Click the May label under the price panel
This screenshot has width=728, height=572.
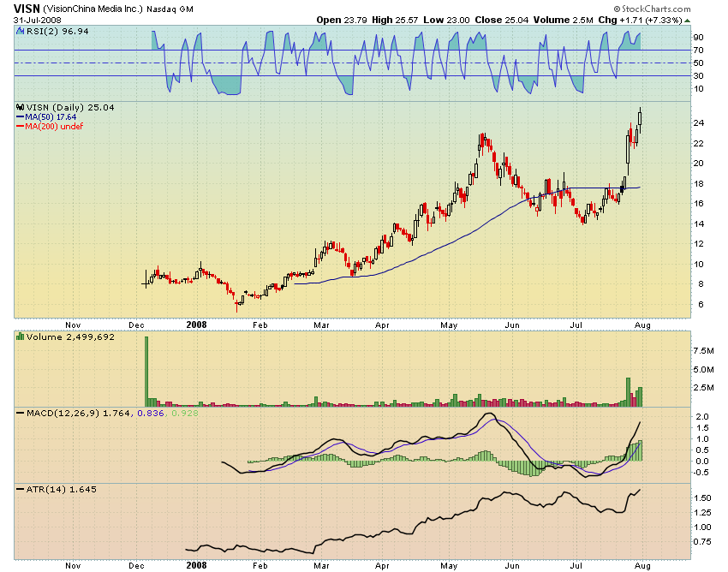449,325
